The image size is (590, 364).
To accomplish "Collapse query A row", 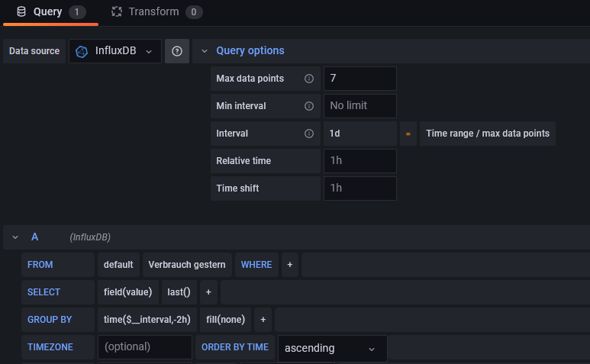I will 15,237.
